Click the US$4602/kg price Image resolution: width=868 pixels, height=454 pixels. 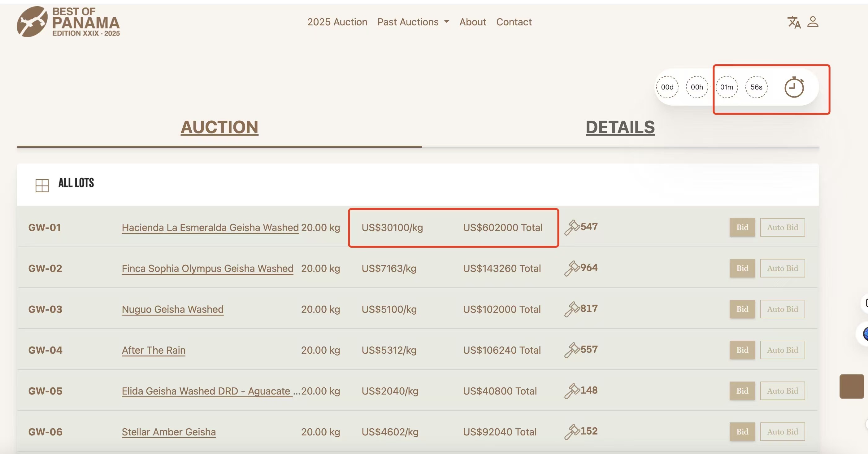point(390,432)
